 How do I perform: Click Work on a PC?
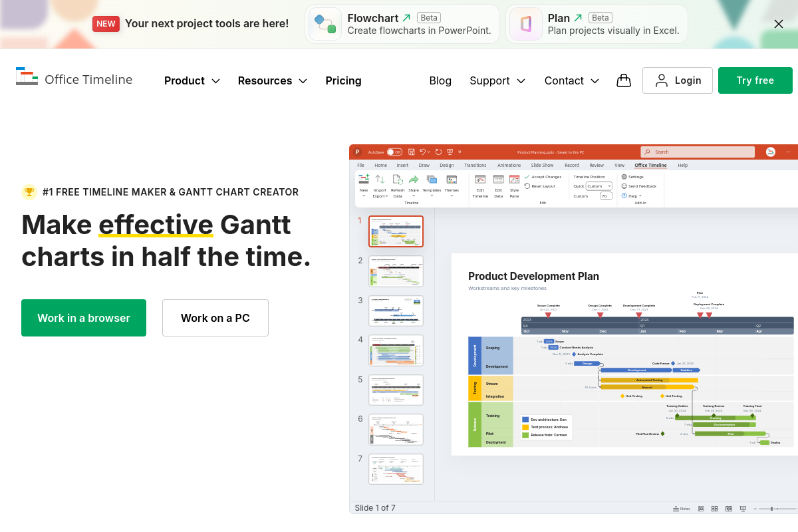(x=215, y=318)
